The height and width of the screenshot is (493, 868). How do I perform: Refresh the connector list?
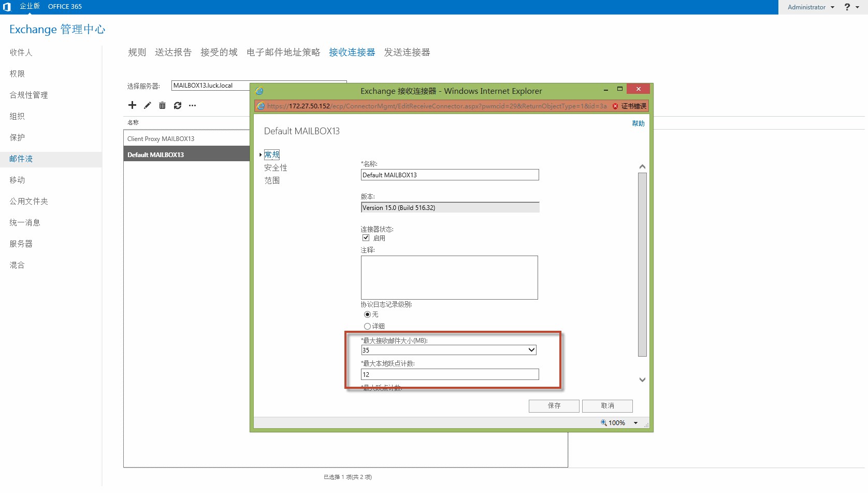pos(178,105)
